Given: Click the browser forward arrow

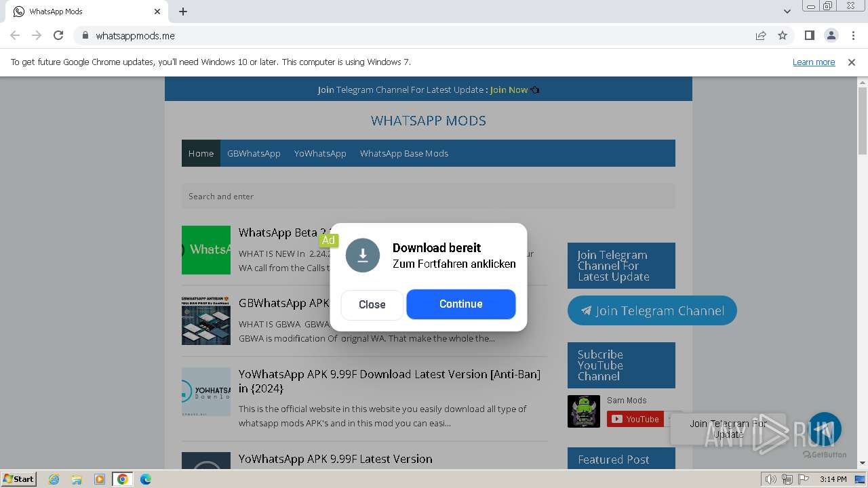Looking at the screenshot, I should point(37,35).
